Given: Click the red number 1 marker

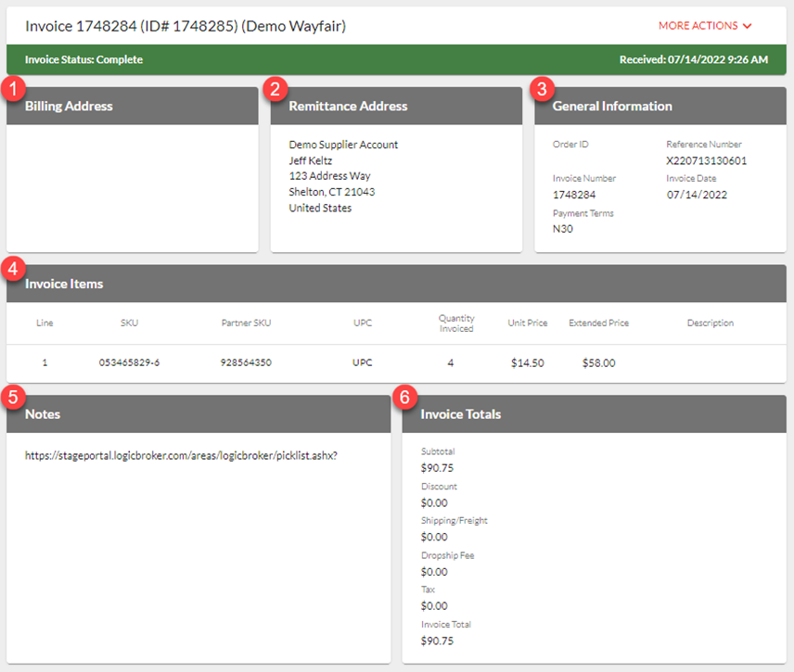Looking at the screenshot, I should [12, 89].
